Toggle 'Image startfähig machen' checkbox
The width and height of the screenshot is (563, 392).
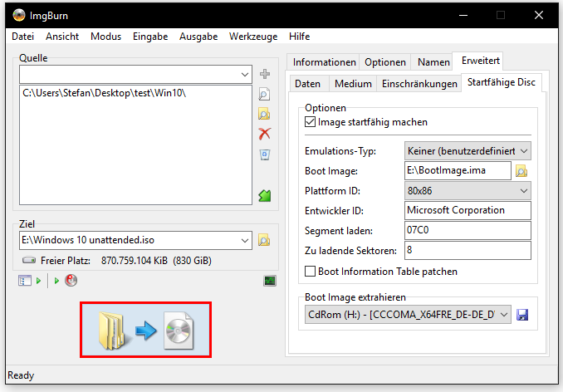(x=310, y=122)
